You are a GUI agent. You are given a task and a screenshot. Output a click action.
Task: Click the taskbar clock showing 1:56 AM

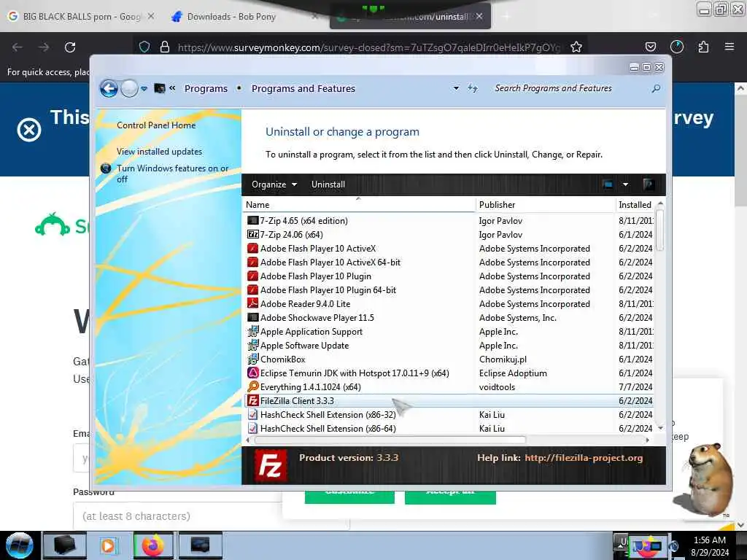tap(709, 546)
